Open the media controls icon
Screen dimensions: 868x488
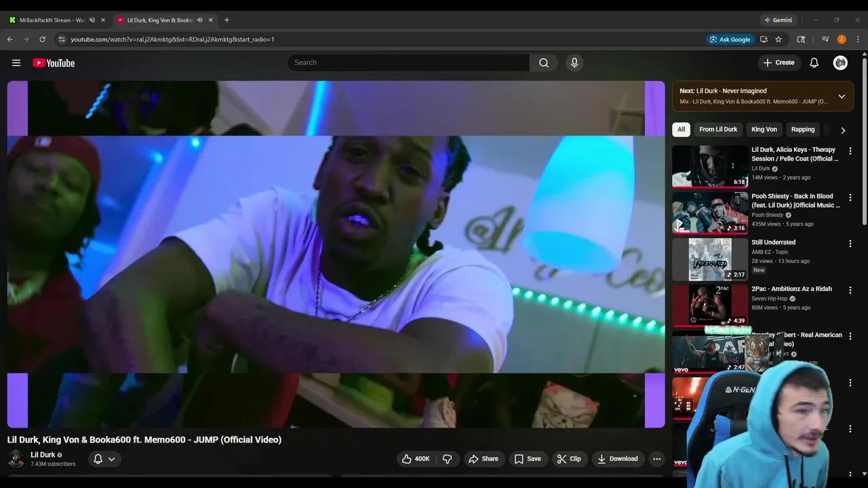click(x=825, y=39)
